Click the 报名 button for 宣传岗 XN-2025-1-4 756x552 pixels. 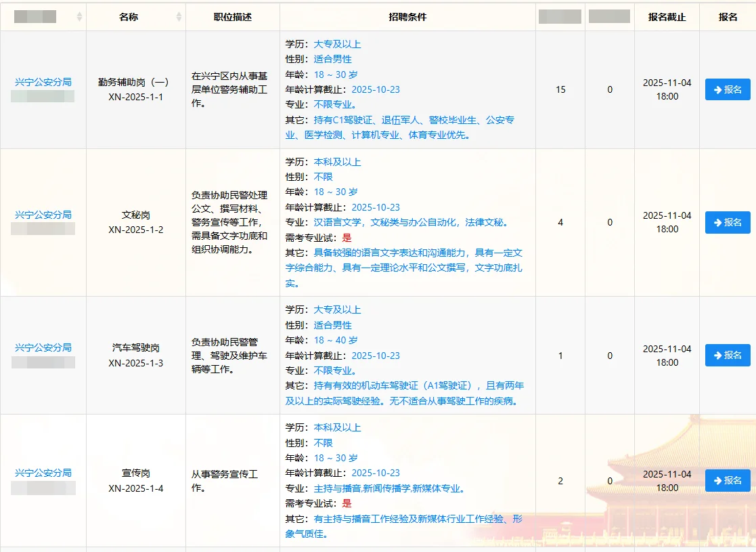click(728, 480)
